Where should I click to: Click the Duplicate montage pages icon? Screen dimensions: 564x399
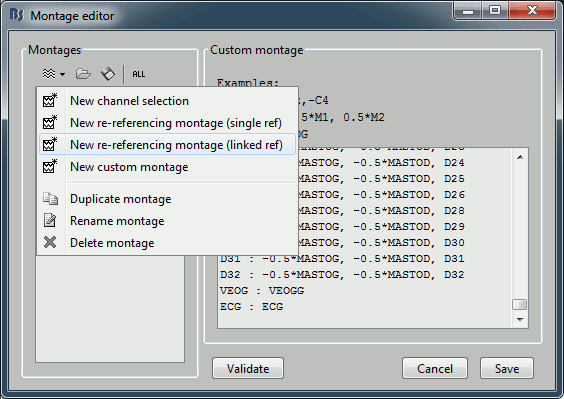pos(50,199)
